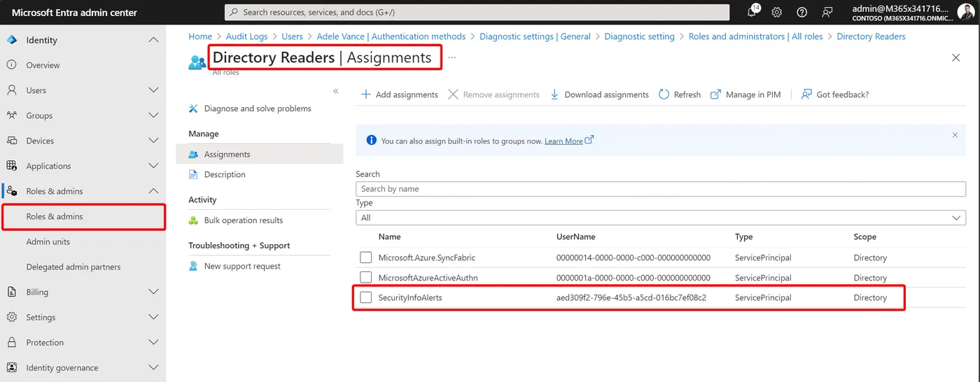Collapse the Roles & admins section chevron

153,191
